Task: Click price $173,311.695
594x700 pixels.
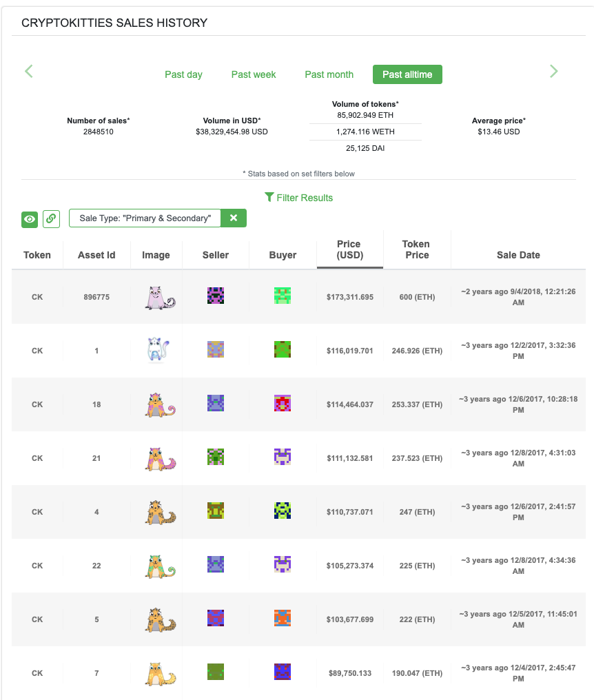Action: tap(349, 297)
